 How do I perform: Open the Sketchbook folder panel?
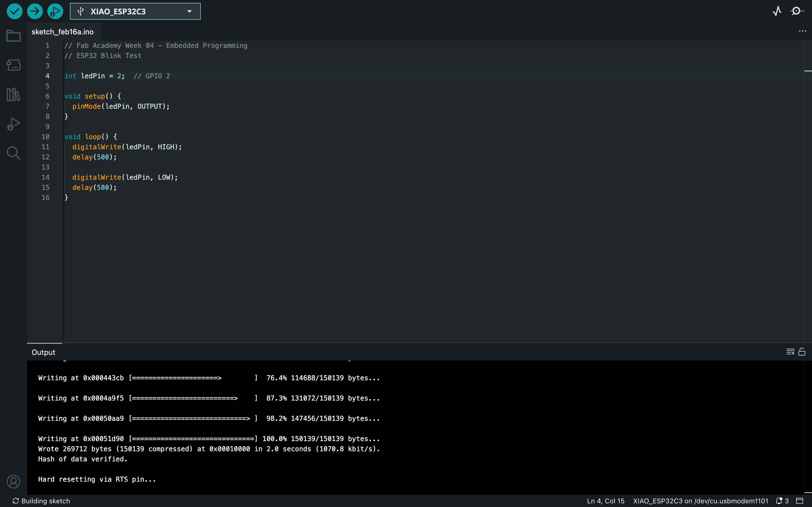point(14,36)
